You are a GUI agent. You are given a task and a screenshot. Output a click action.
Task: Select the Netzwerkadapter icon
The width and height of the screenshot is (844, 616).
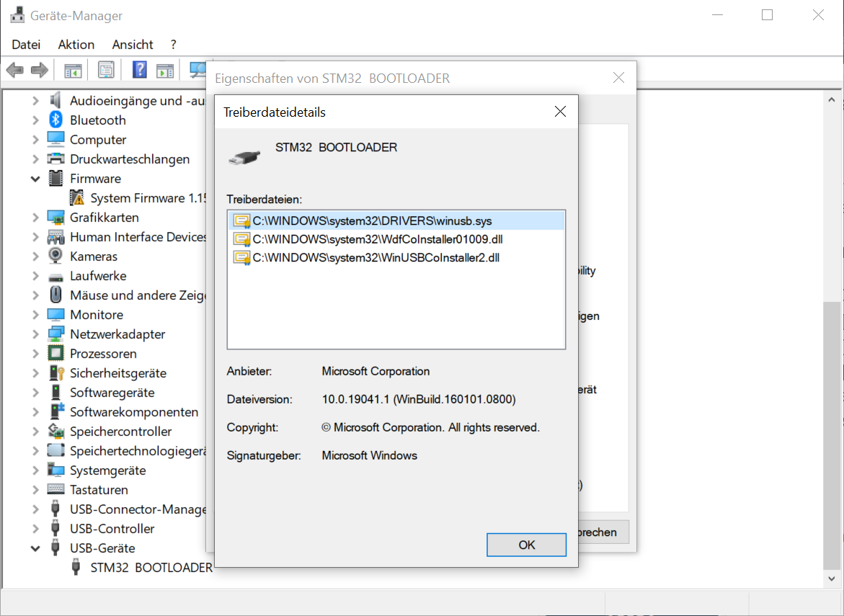pyautogui.click(x=55, y=334)
